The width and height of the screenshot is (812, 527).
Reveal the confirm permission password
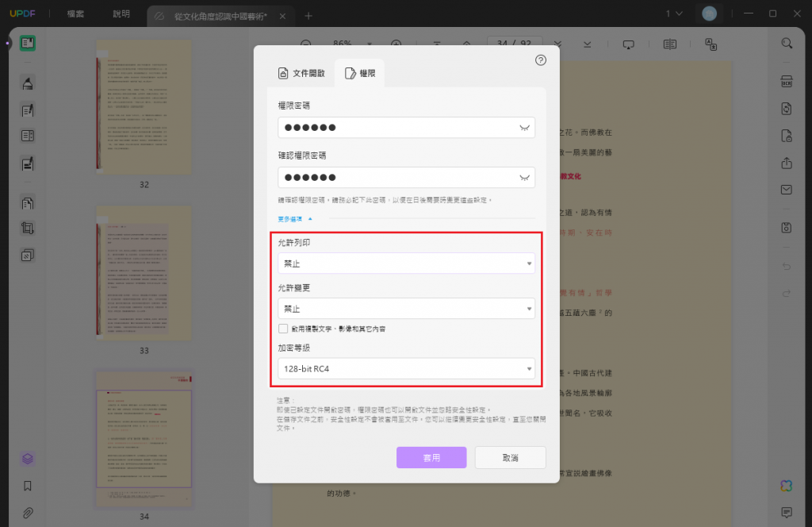[x=525, y=178]
